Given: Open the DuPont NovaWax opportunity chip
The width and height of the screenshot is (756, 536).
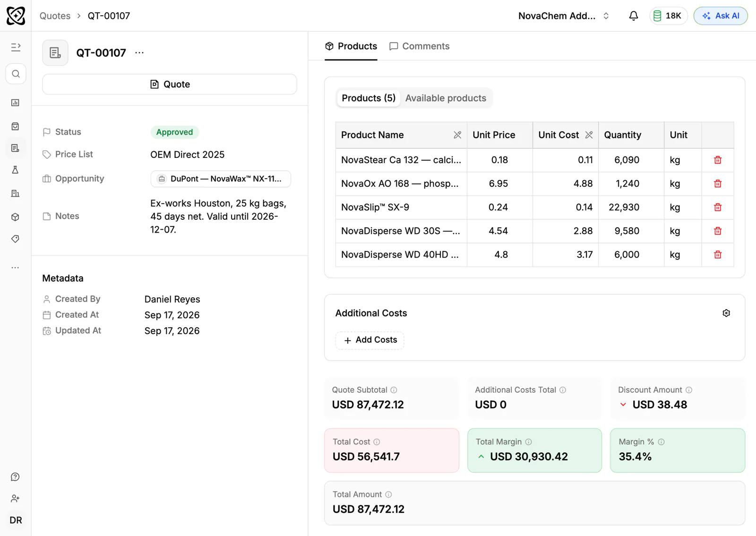Looking at the screenshot, I should click(x=221, y=179).
